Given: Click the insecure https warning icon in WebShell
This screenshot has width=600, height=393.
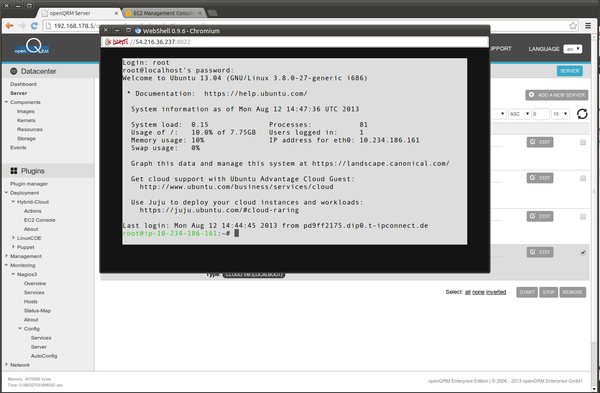Looking at the screenshot, I should pos(108,42).
